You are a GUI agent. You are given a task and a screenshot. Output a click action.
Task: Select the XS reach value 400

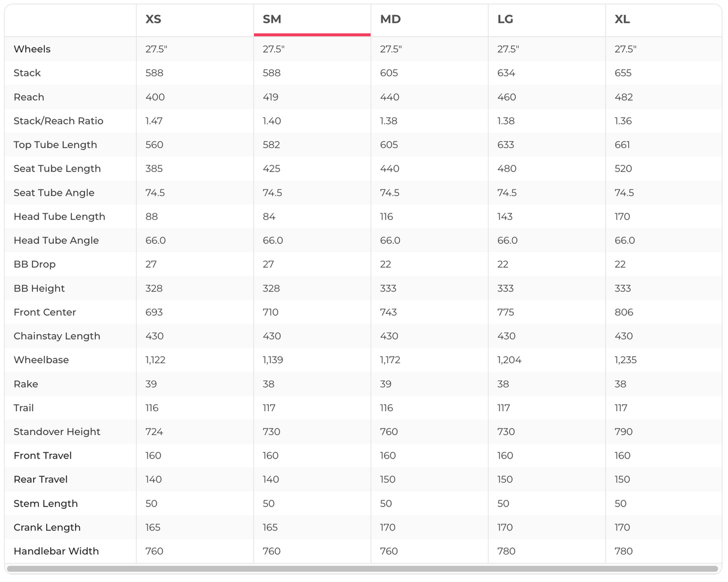point(155,97)
